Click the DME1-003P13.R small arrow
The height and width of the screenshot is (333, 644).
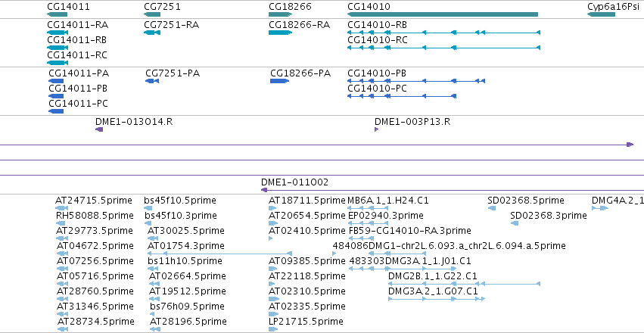[377, 129]
